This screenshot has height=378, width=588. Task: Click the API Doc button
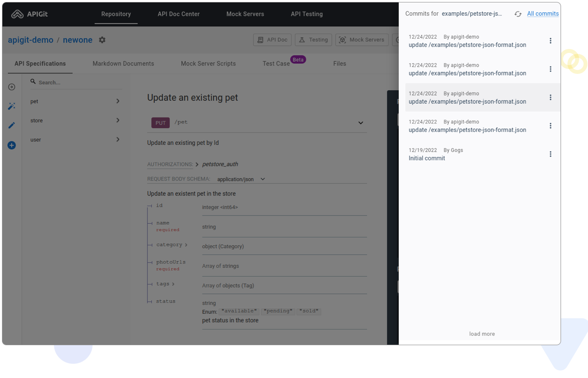click(x=272, y=40)
